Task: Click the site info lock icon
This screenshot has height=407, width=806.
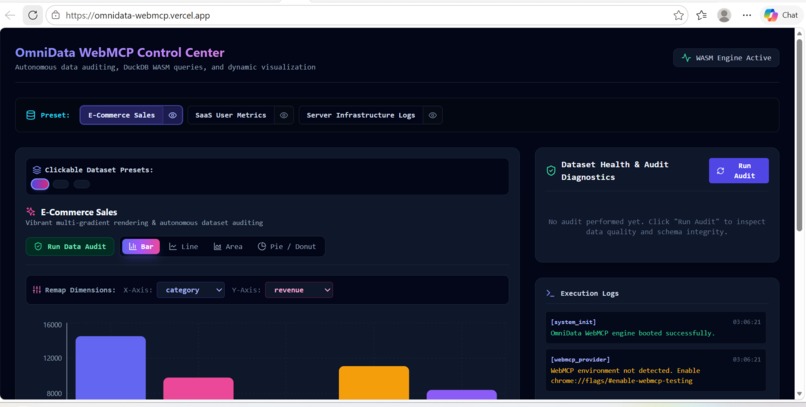Action: click(x=56, y=15)
